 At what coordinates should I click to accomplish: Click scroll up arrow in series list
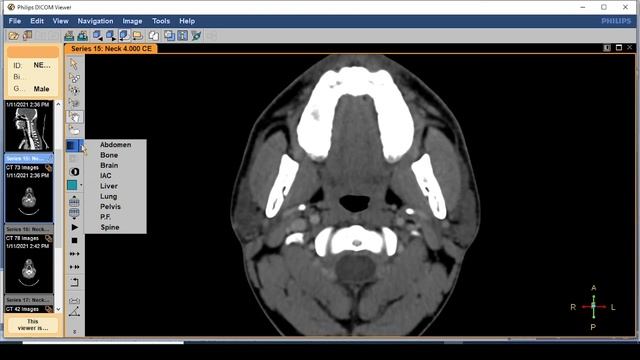58,104
